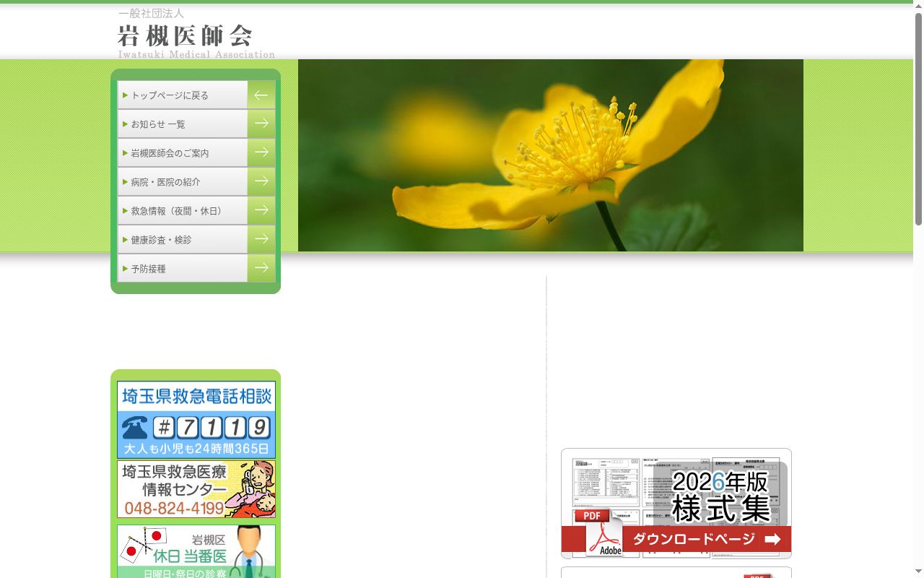Click the arrow icon beside 予防接種
924x578 pixels.
261,268
